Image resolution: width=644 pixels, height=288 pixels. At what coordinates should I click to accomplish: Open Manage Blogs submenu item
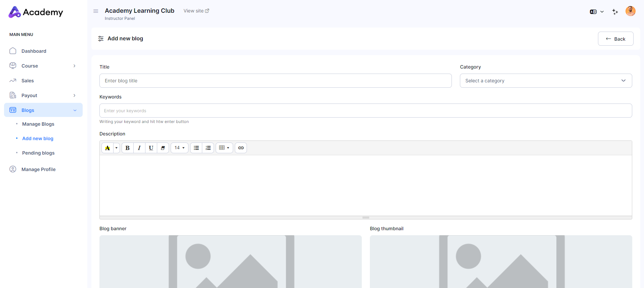(x=38, y=124)
